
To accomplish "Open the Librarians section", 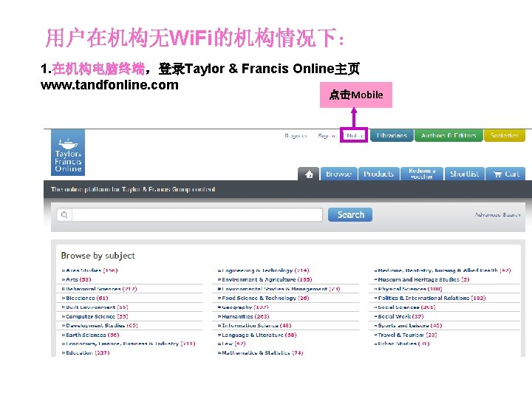I will [x=392, y=135].
